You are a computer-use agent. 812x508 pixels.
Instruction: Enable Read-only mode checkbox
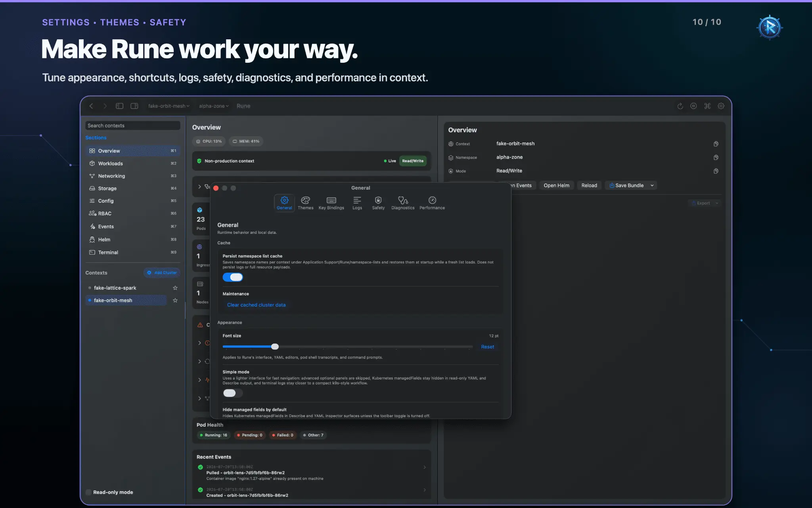coord(88,492)
